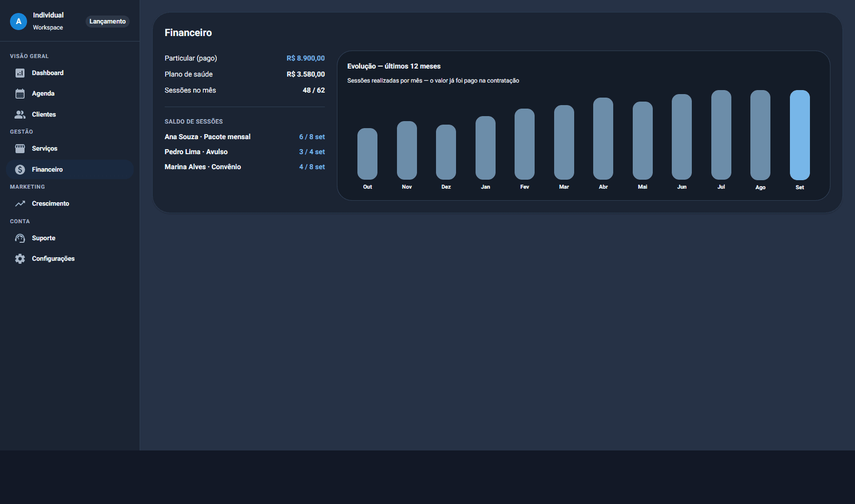Click 'Marina Alves · Convênio' row
Image resolution: width=855 pixels, height=504 pixels.
[x=245, y=167]
